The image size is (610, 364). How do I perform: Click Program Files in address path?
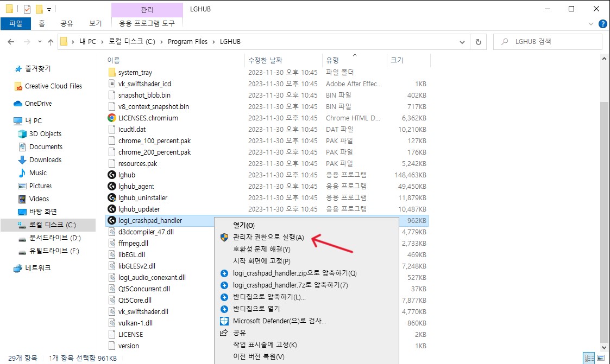[187, 42]
